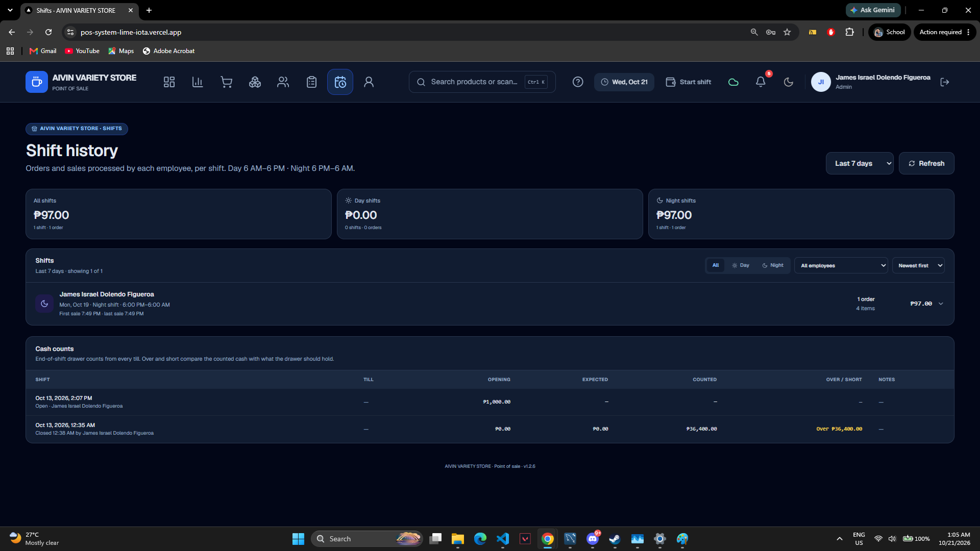Click the AIVIN VARIETY STORE · SHIFTS breadcrumb badge

(x=77, y=129)
